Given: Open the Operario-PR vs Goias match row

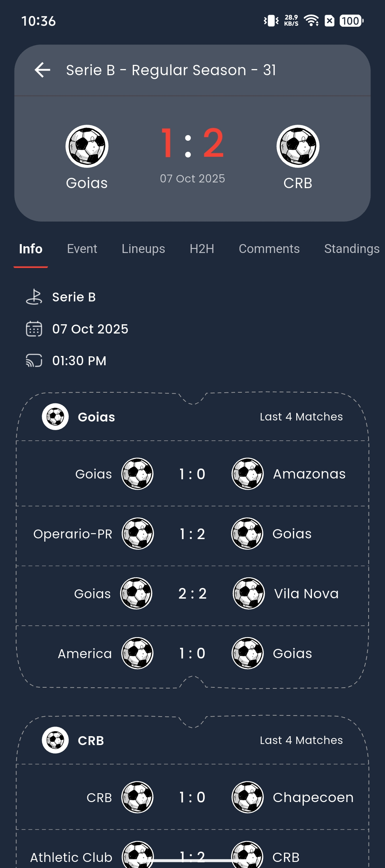Looking at the screenshot, I should point(192,534).
